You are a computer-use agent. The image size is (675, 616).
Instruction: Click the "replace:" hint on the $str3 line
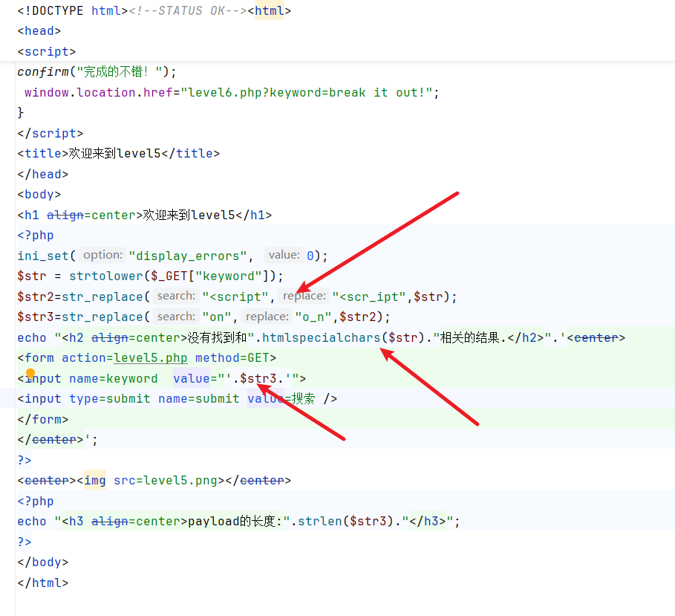[267, 317]
